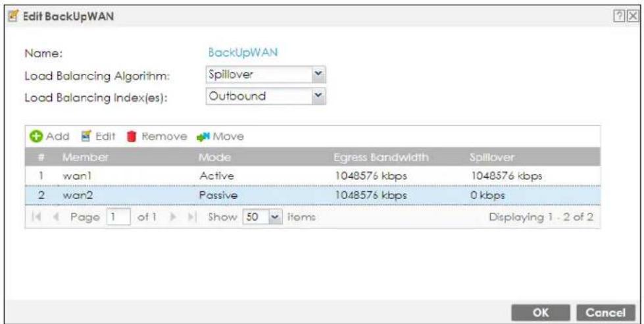Viewport: 644px width, 324px height.
Task: Click wan1 egress bandwidth cell
Action: tap(371, 176)
